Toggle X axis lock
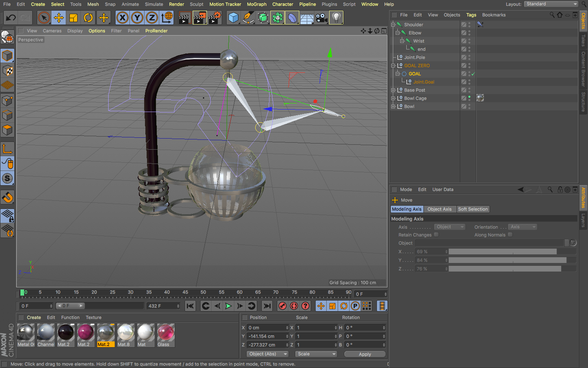Image resolution: width=588 pixels, height=368 pixels. pyautogui.click(x=122, y=18)
